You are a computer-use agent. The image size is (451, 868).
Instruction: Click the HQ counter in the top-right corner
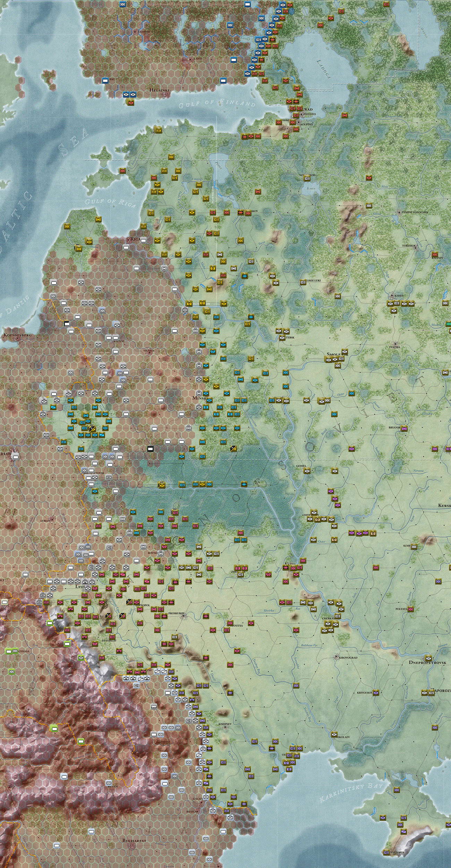coord(386,5)
